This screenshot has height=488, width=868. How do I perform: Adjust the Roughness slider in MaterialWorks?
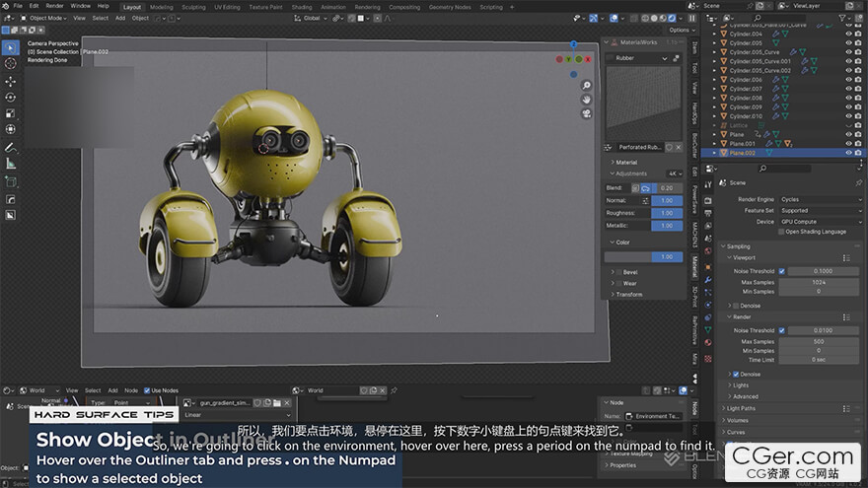(x=667, y=212)
